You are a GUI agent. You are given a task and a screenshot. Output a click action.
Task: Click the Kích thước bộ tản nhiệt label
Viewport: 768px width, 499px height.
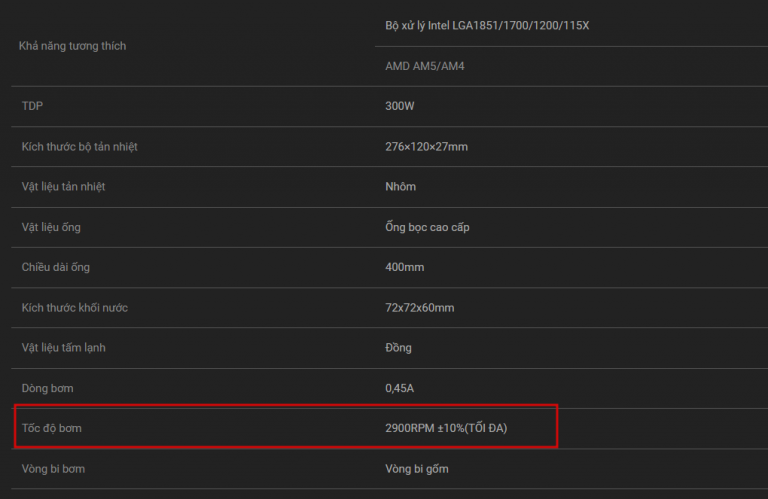tap(79, 147)
